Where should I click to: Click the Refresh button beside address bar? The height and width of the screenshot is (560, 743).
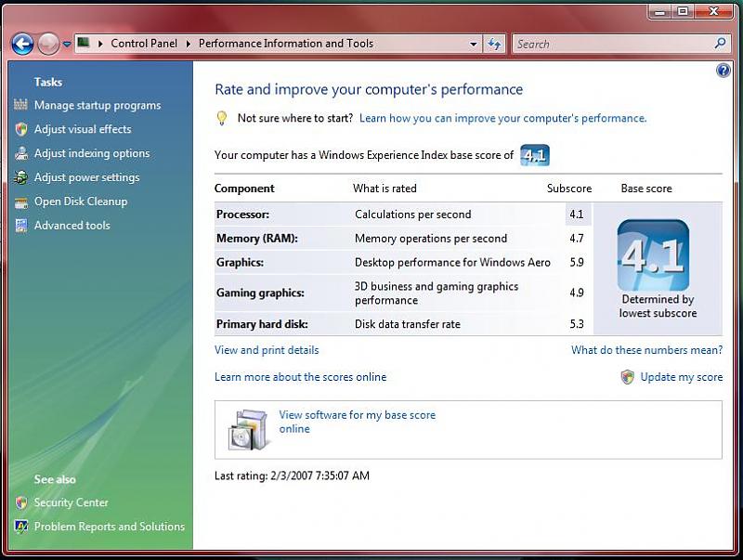[x=494, y=44]
